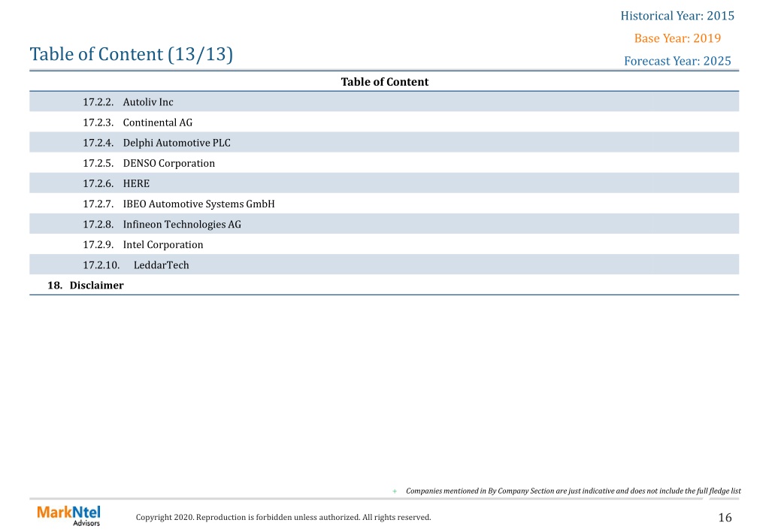Select the '17.2.2. Autoliv Inc' row
This screenshot has height=532, width=769.
pos(384,101)
